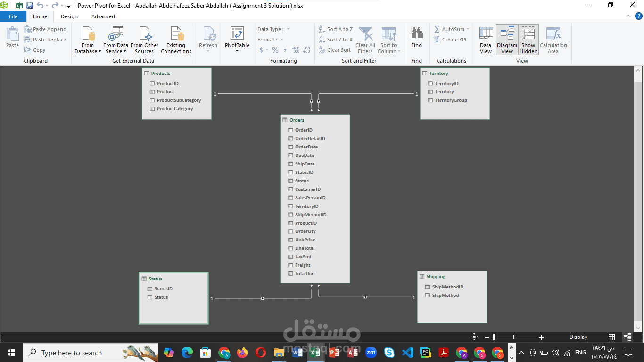Click decrease decimal places icon
Image resolution: width=644 pixels, height=362 pixels.
coord(306,50)
